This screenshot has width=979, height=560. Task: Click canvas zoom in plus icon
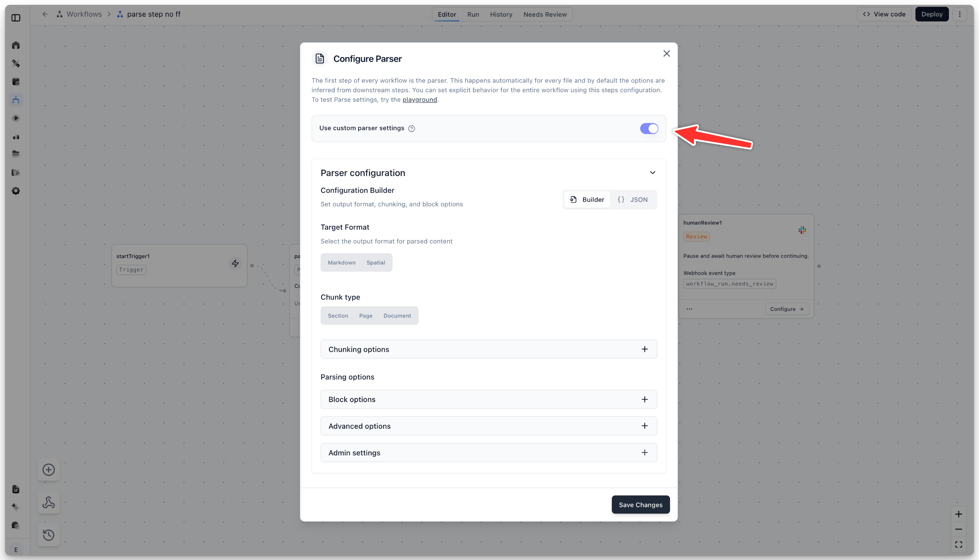pos(958,514)
